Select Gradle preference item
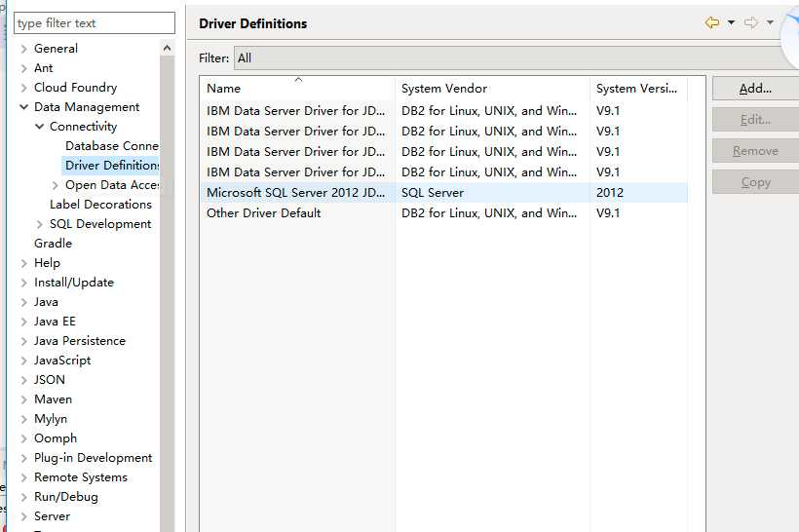 pyautogui.click(x=53, y=244)
